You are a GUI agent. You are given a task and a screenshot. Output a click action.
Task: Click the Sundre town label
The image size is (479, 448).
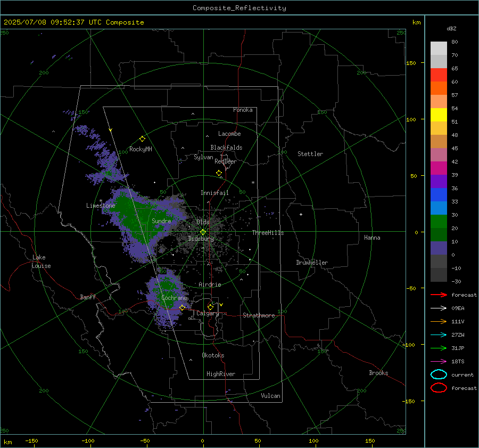(161, 221)
